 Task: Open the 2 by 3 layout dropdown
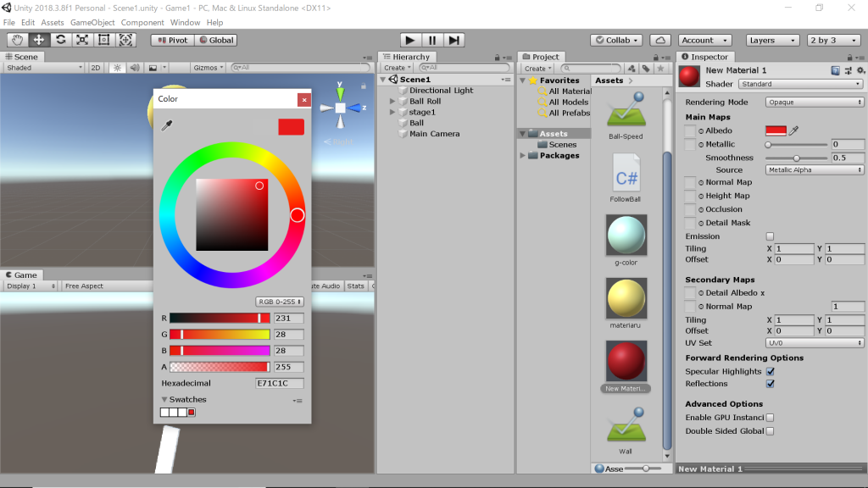pos(834,40)
